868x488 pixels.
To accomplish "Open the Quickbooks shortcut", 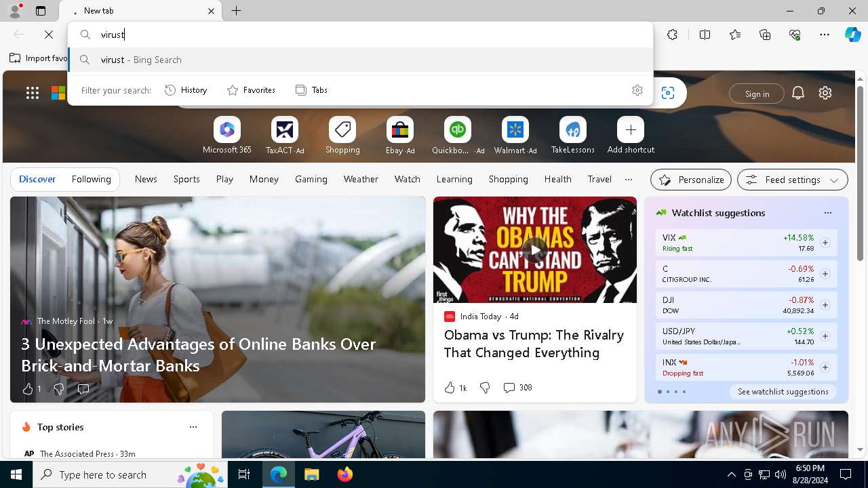I will point(458,136).
